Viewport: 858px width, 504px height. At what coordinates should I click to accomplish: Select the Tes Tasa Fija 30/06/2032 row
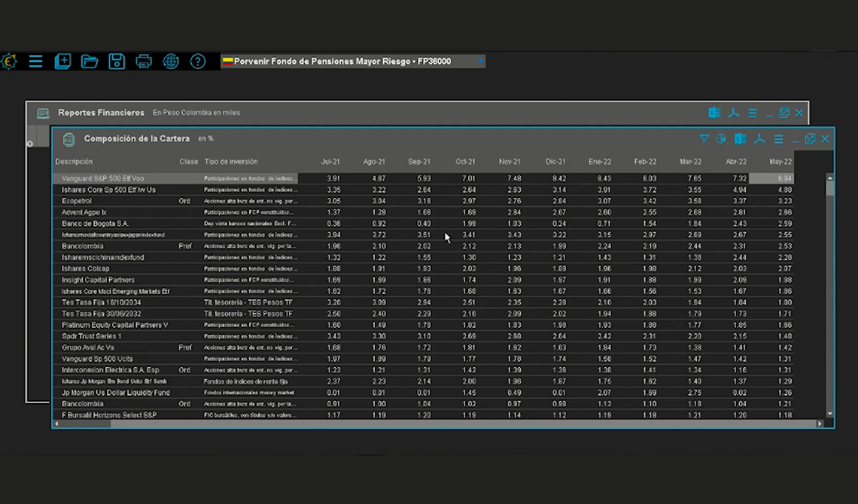tap(423, 314)
